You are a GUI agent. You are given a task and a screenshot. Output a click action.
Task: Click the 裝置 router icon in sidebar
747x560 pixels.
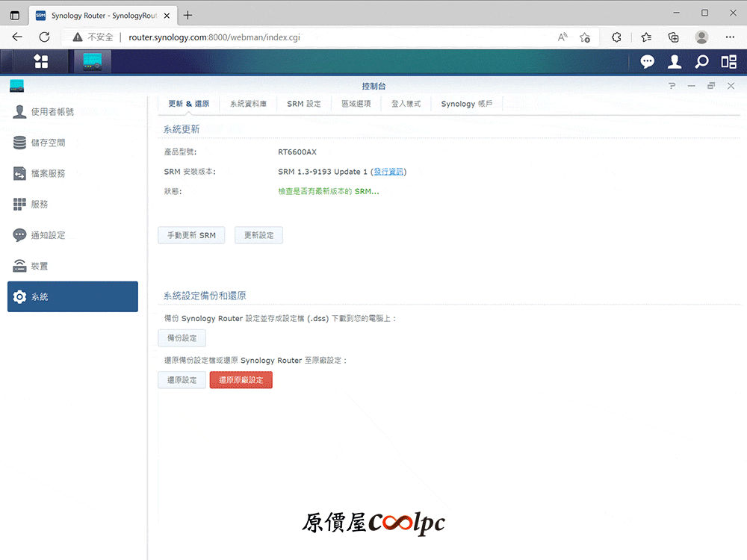tap(19, 266)
